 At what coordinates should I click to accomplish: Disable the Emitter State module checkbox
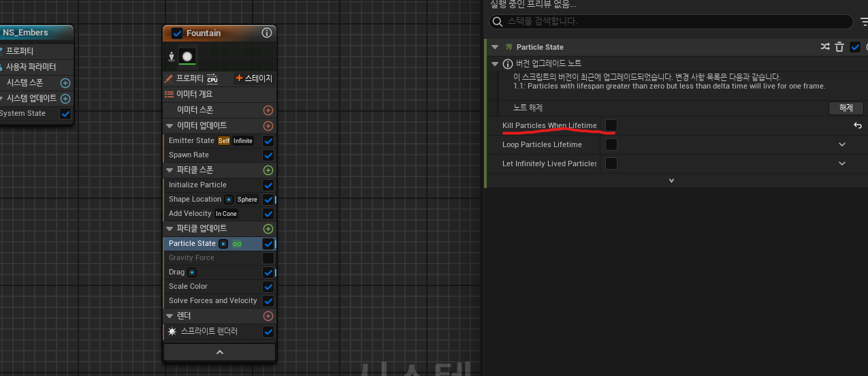point(268,141)
